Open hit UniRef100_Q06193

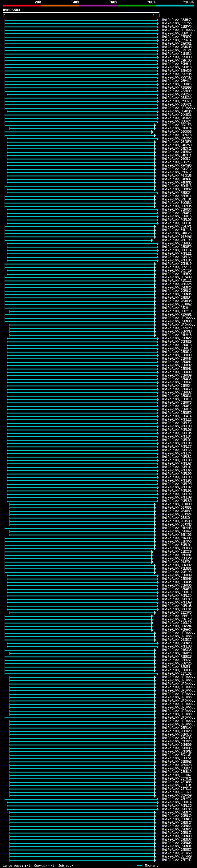click(x=176, y=572)
